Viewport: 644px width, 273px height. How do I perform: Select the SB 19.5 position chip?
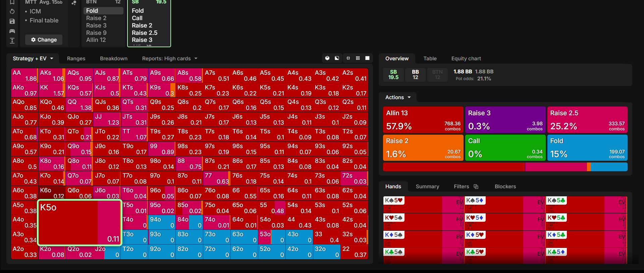(393, 75)
